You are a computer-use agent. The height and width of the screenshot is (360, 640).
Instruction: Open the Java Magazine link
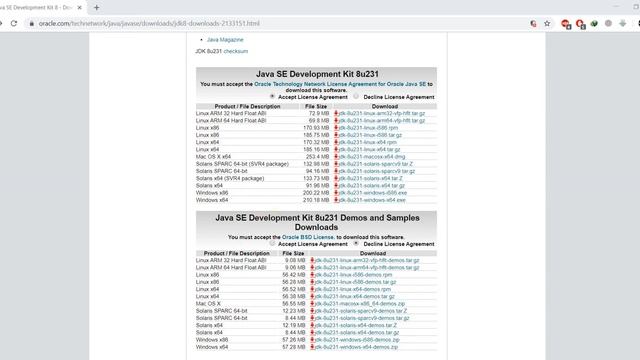click(x=225, y=40)
